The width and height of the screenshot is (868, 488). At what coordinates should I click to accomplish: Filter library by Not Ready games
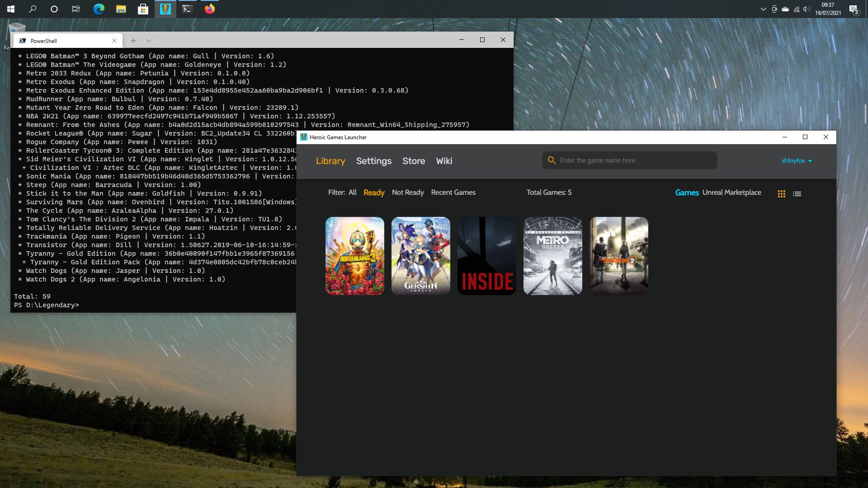(x=408, y=192)
